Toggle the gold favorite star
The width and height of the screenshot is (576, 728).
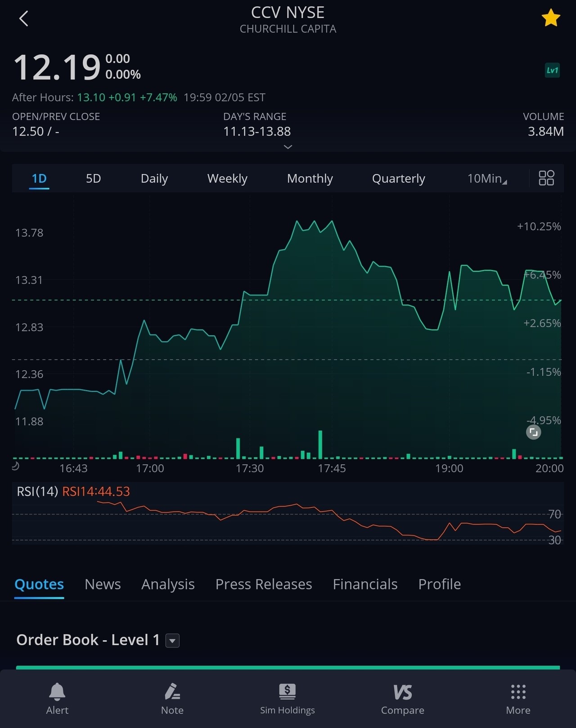pos(550,18)
